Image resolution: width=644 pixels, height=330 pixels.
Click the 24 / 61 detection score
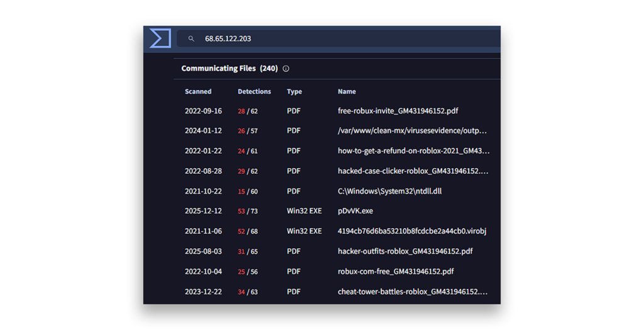click(248, 151)
